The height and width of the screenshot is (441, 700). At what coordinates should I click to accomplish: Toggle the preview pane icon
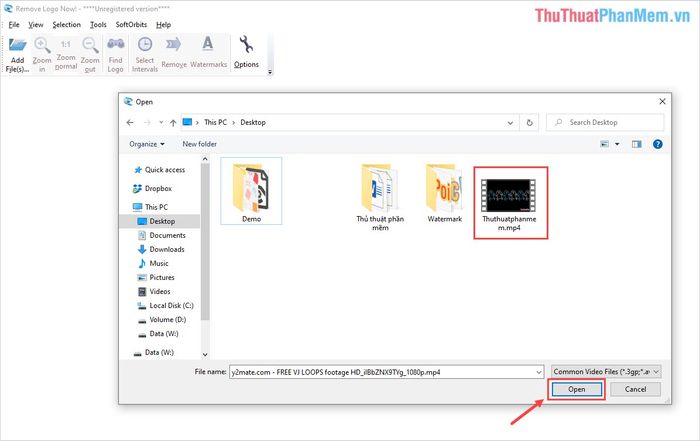[x=637, y=144]
